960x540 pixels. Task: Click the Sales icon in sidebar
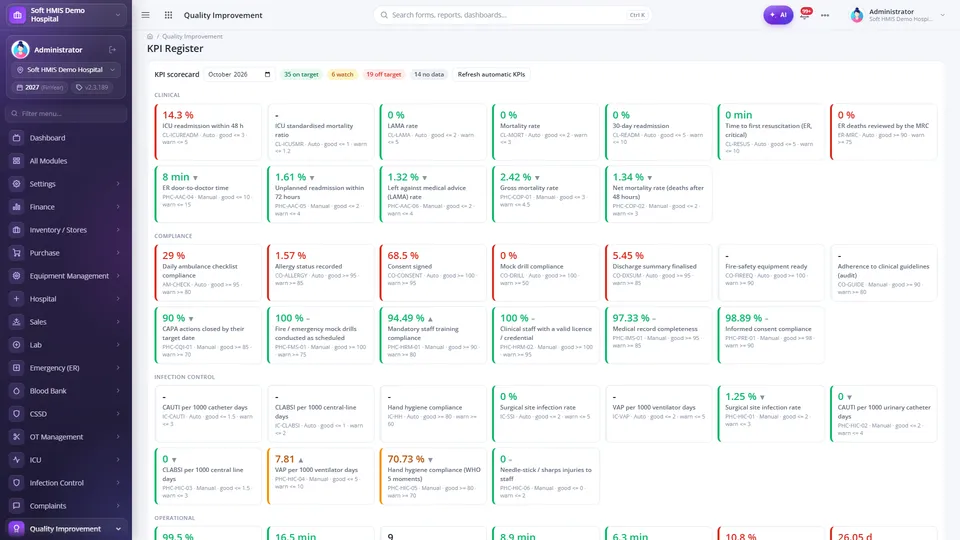pos(17,321)
